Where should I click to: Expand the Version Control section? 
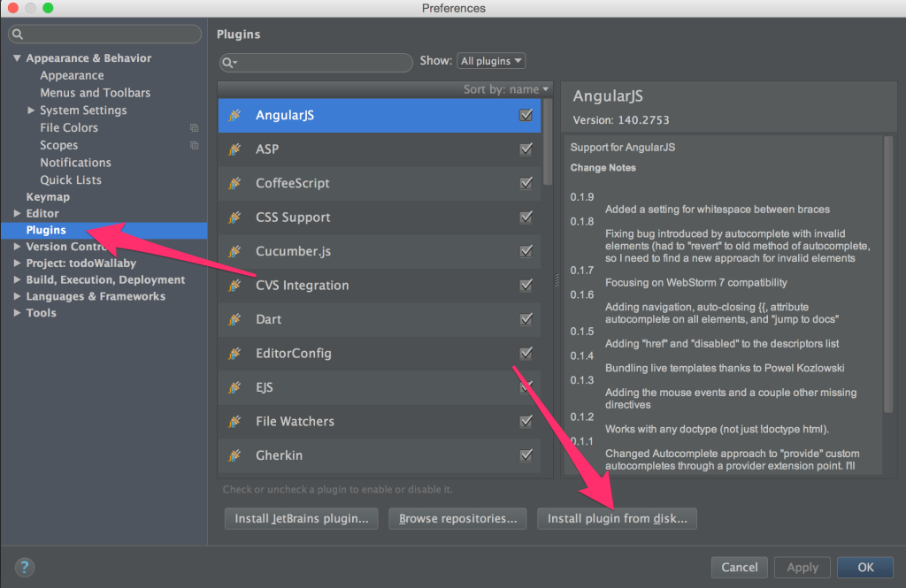point(18,247)
